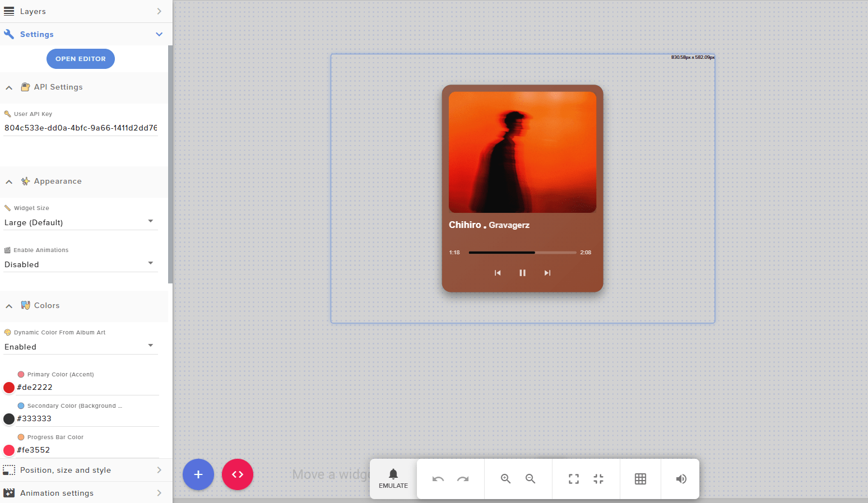This screenshot has width=868, height=503.
Task: Toggle the sound speaker icon
Action: click(681, 479)
